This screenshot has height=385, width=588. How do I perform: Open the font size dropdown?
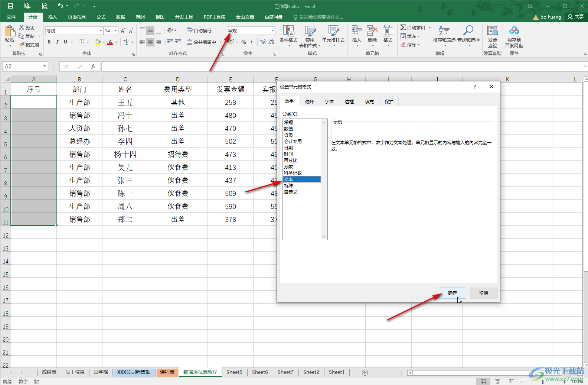coord(116,30)
